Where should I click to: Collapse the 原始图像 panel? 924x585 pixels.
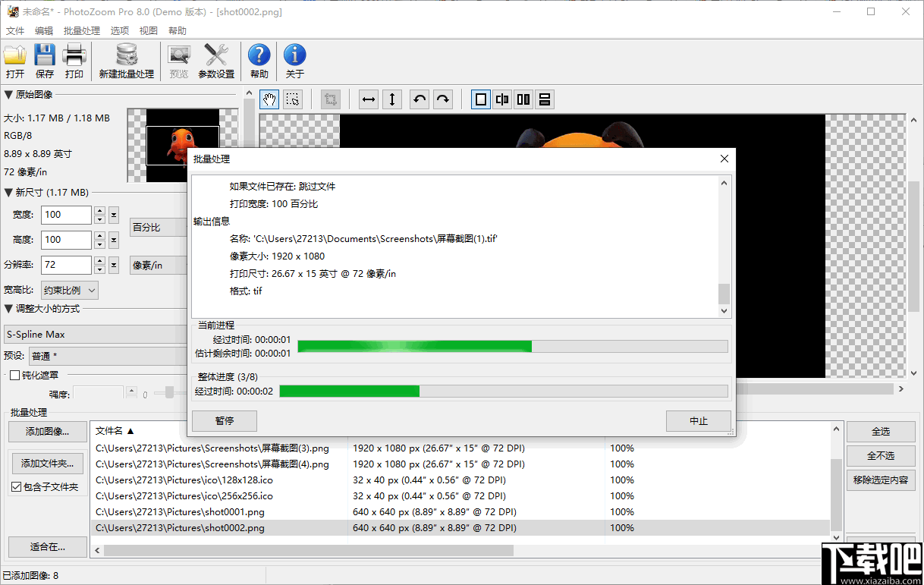click(x=9, y=93)
